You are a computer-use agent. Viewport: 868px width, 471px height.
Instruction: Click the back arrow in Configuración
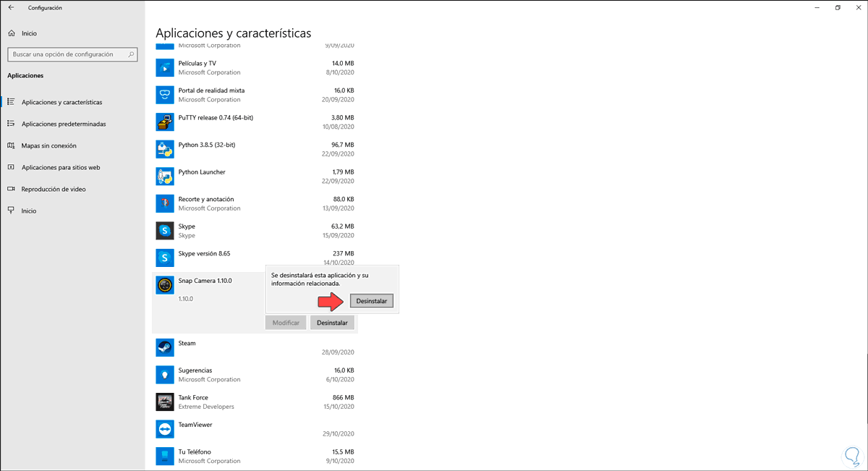(11, 8)
